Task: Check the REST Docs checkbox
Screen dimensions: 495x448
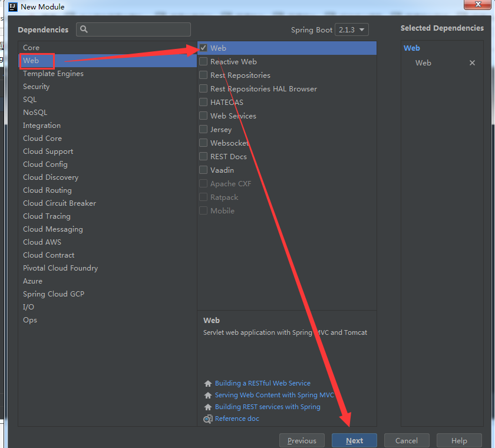Action: 203,156
